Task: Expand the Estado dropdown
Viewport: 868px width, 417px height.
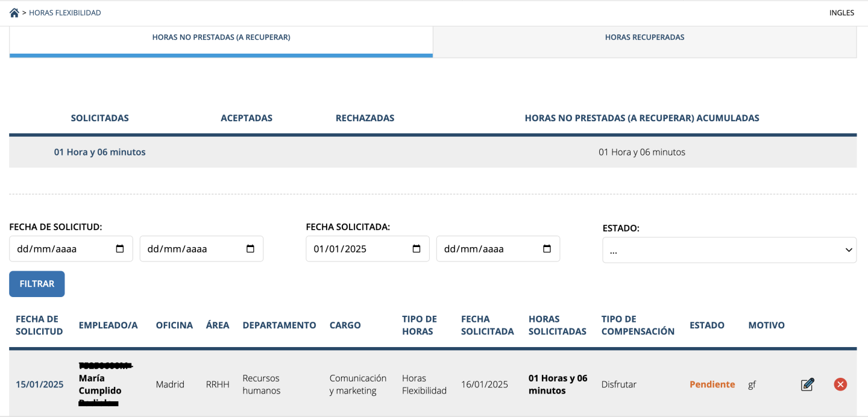Action: point(729,250)
